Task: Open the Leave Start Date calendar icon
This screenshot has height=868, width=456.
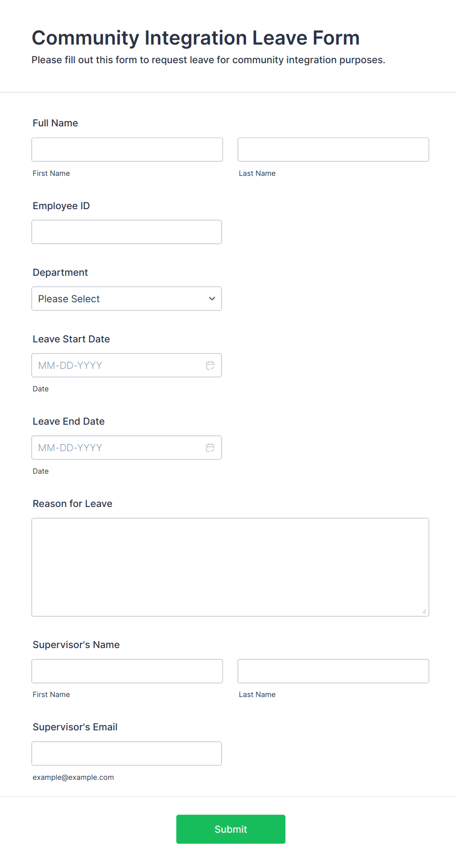Action: click(210, 365)
